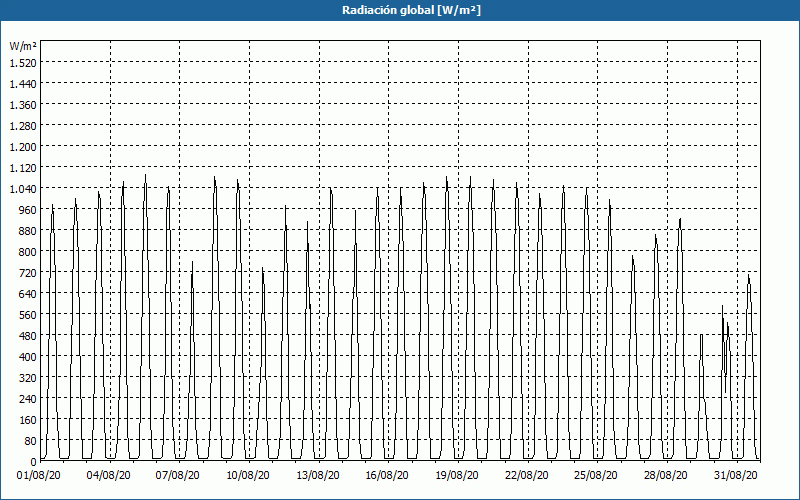Click the 10/08/20 date label

pos(248,475)
